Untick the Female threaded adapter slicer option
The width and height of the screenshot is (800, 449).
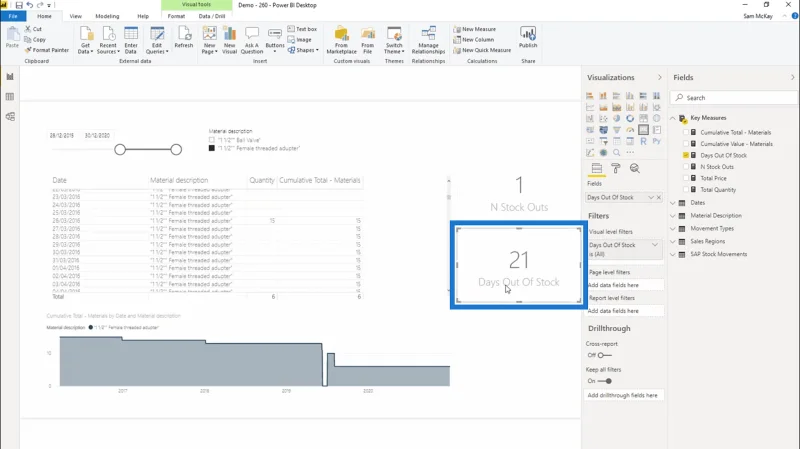click(212, 148)
